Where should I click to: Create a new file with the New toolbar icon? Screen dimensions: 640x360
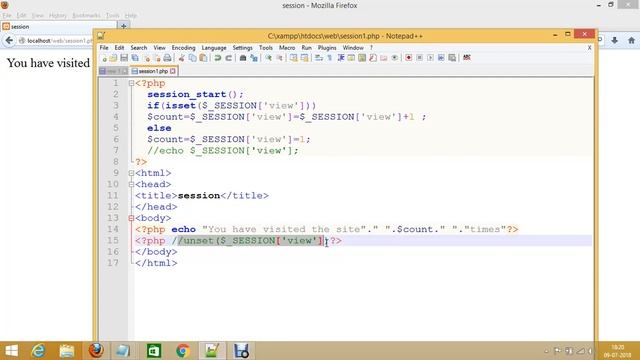point(104,58)
